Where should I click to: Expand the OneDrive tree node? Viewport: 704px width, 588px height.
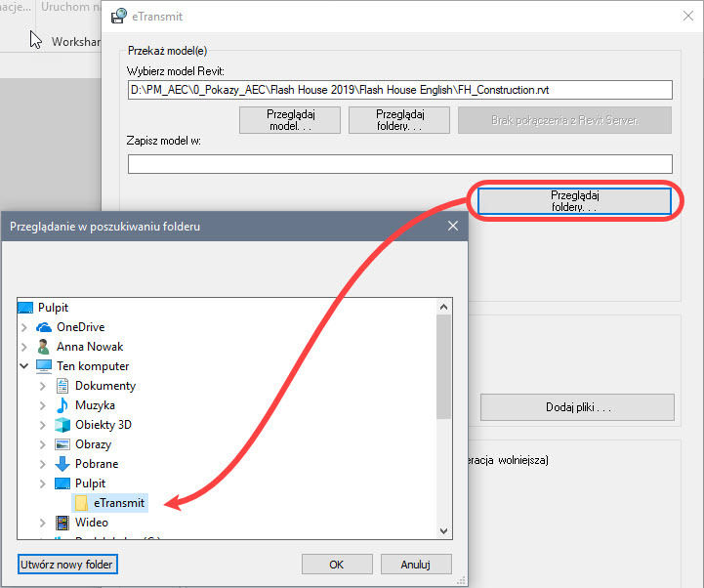coord(24,327)
